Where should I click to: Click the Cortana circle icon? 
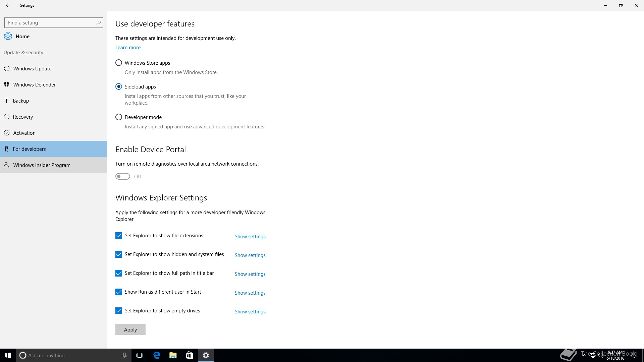23,355
